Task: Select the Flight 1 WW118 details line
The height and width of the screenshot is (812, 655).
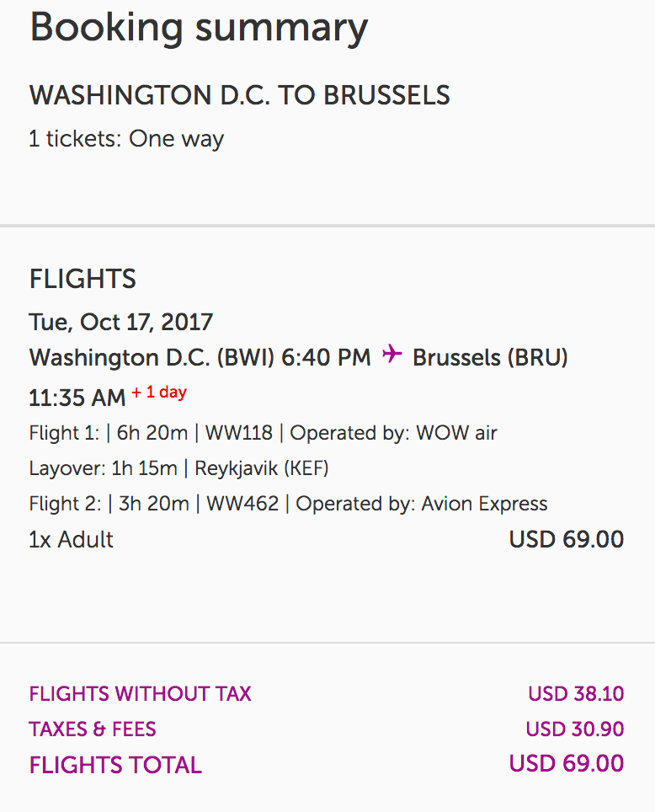Action: (x=263, y=433)
